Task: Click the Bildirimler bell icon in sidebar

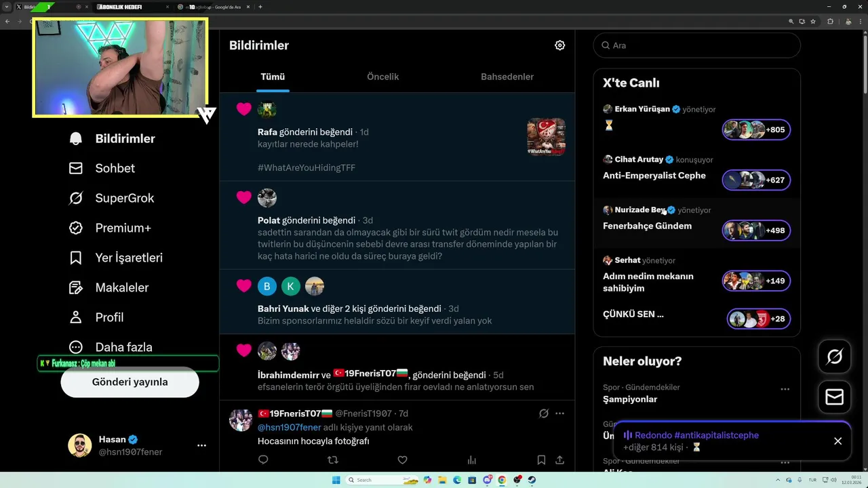Action: coord(76,138)
